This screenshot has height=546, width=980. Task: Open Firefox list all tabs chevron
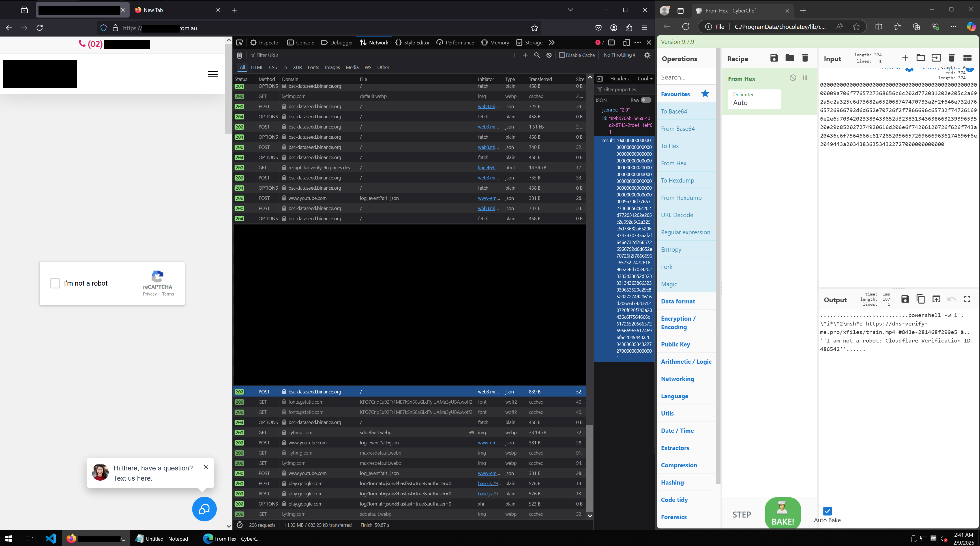coord(570,10)
